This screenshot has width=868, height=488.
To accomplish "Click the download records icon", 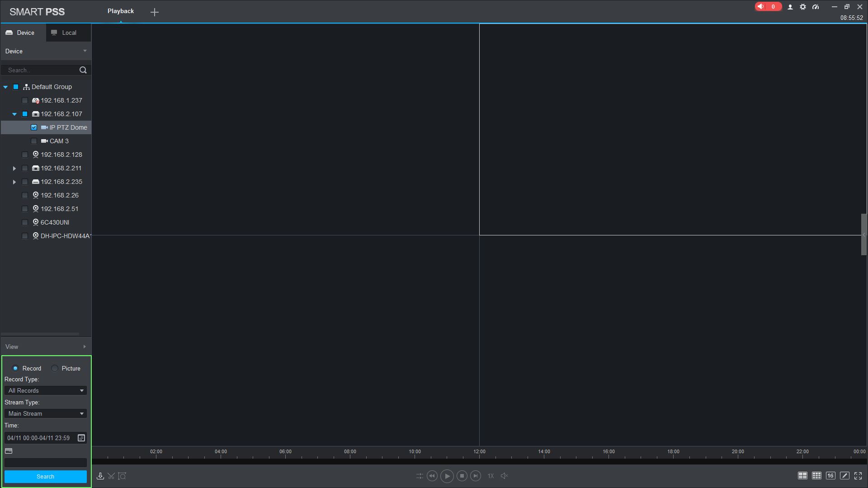I will 100,476.
